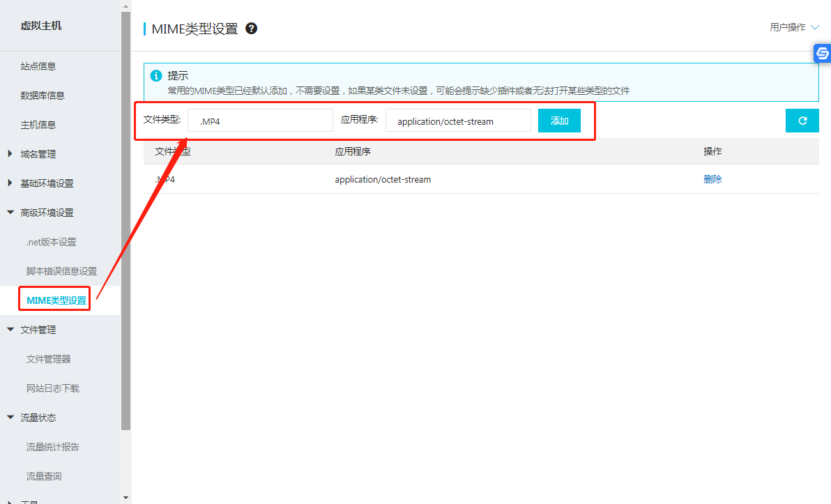Go to 数据库信息 page
The width and height of the screenshot is (831, 504).
[x=43, y=96]
